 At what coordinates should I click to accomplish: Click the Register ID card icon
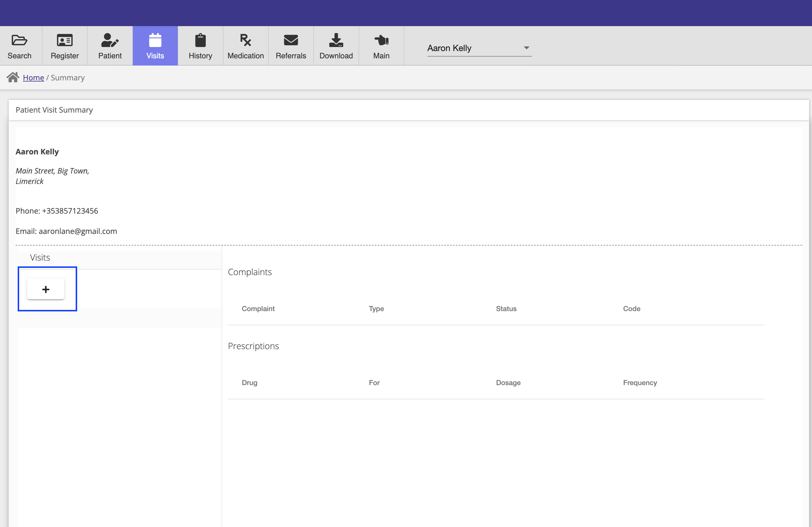[x=64, y=40]
